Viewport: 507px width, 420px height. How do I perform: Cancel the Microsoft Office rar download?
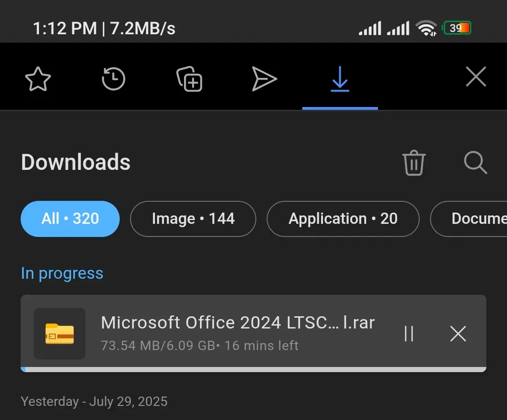pyautogui.click(x=458, y=334)
